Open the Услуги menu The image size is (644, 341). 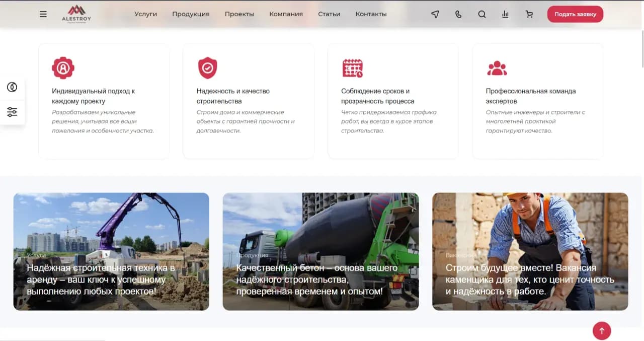145,14
